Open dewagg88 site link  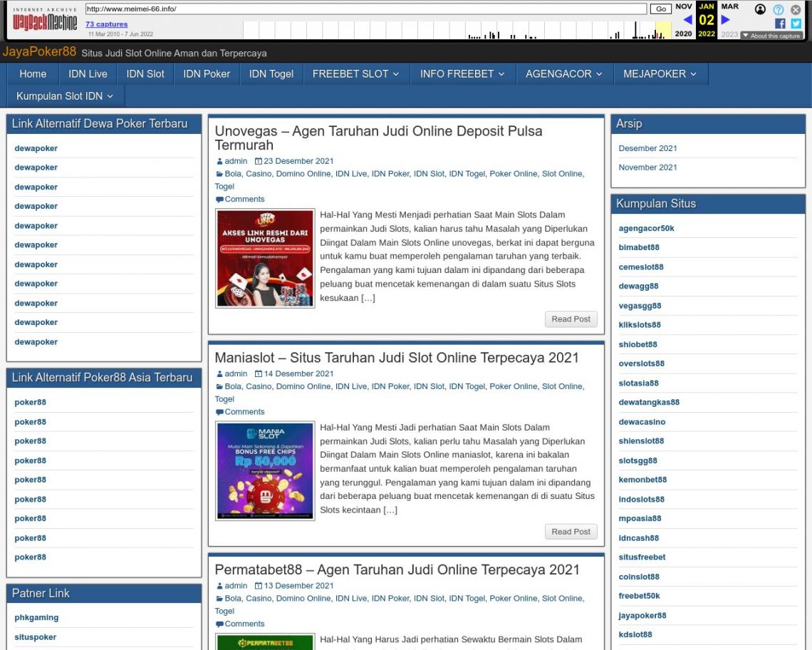[638, 286]
